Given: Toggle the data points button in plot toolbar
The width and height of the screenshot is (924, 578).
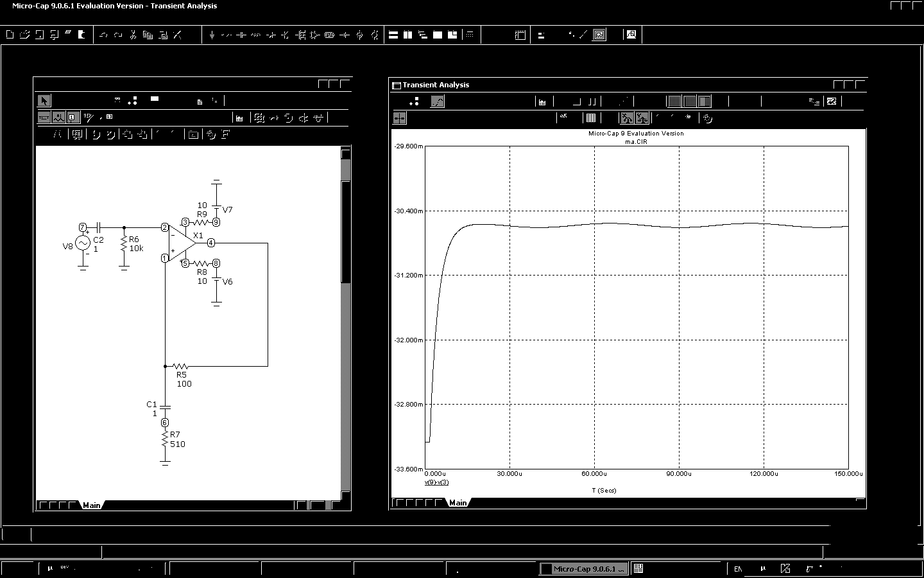Looking at the screenshot, I should (x=627, y=118).
